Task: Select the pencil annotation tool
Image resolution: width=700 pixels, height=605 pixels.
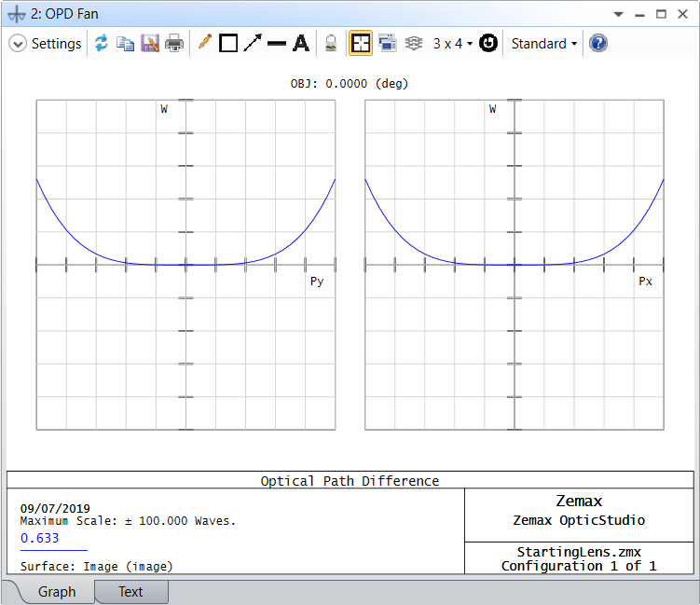Action: [x=205, y=44]
